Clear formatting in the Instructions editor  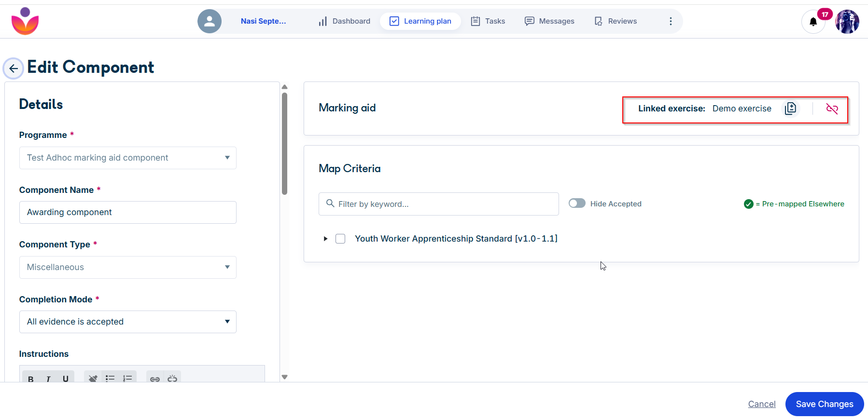[x=93, y=379]
